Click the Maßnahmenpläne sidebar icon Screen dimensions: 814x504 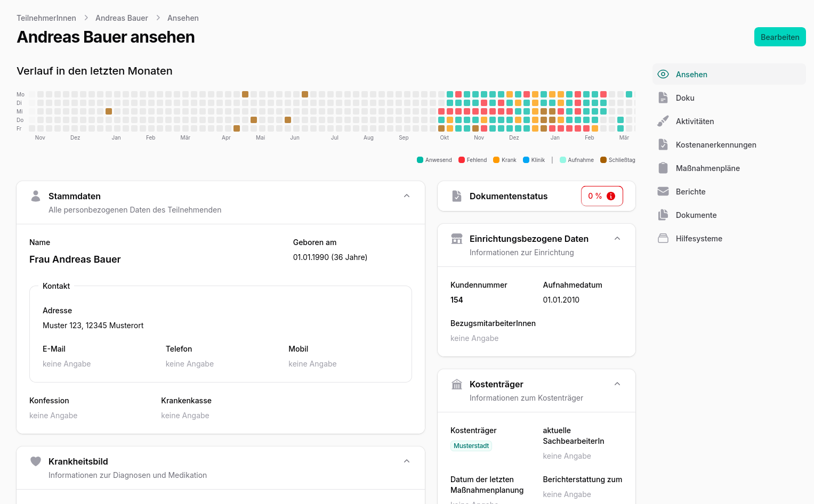click(x=663, y=168)
